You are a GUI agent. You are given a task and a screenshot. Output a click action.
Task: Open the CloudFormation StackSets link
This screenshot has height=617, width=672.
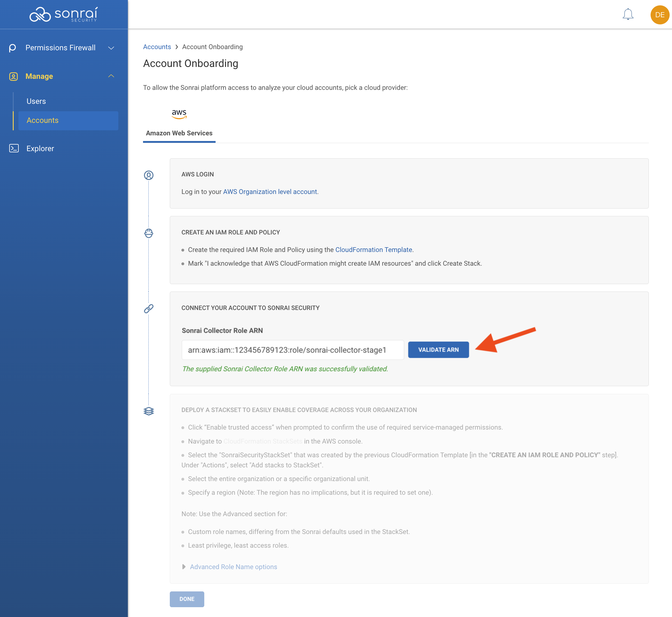263,441
